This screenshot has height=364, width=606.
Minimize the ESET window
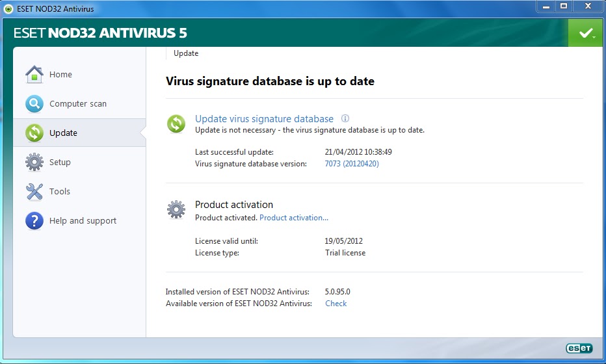[546, 6]
